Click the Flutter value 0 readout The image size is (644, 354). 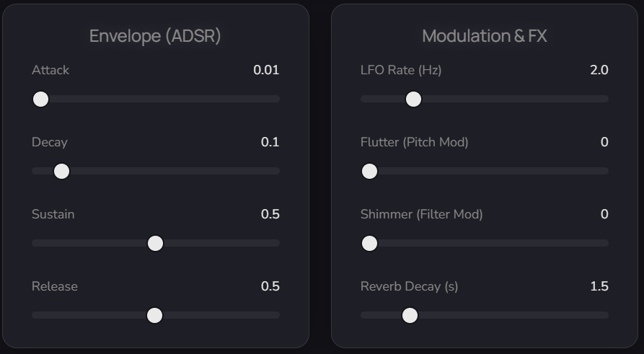(x=604, y=142)
